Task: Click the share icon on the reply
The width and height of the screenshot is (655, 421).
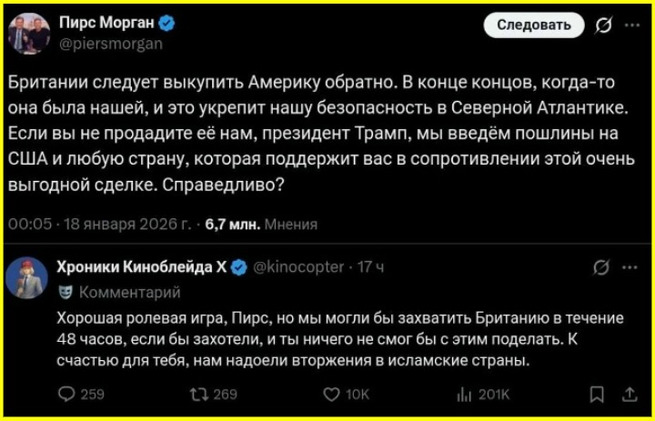Action: click(629, 394)
